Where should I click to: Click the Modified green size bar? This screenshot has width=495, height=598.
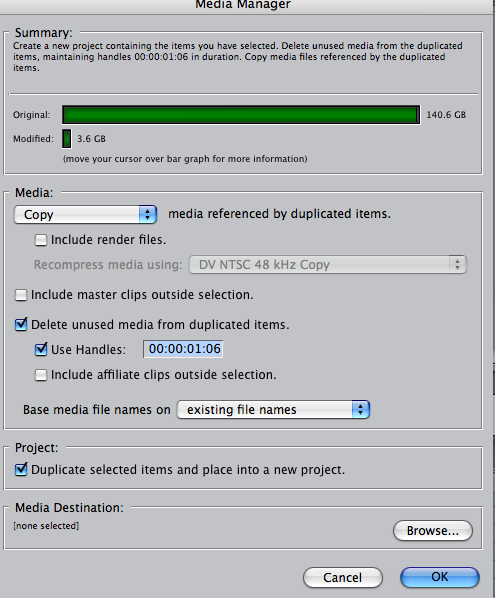(x=67, y=139)
